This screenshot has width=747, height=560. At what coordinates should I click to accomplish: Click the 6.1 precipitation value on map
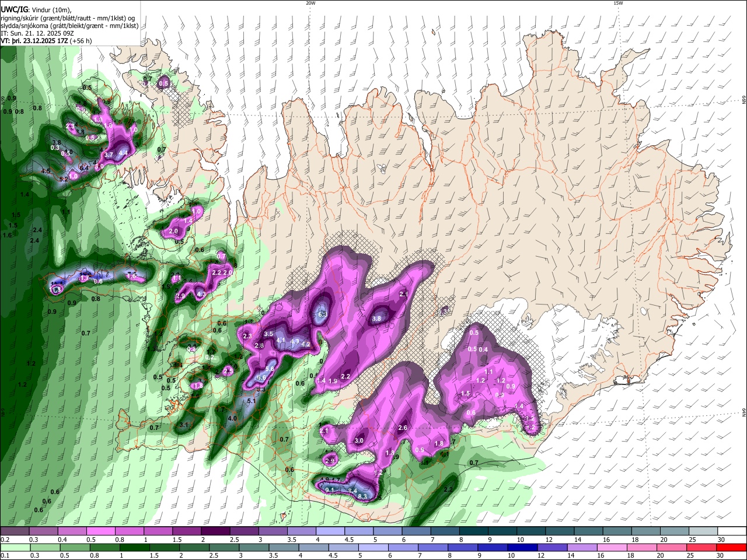[x=323, y=314]
